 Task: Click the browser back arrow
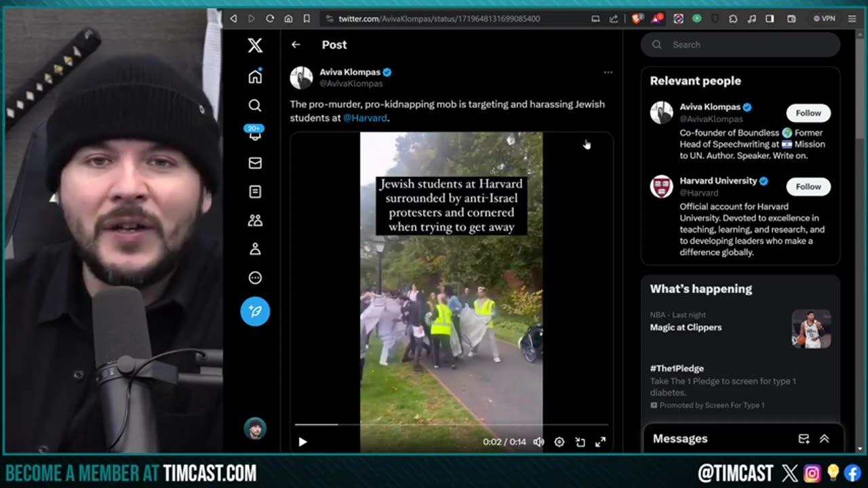(x=233, y=19)
